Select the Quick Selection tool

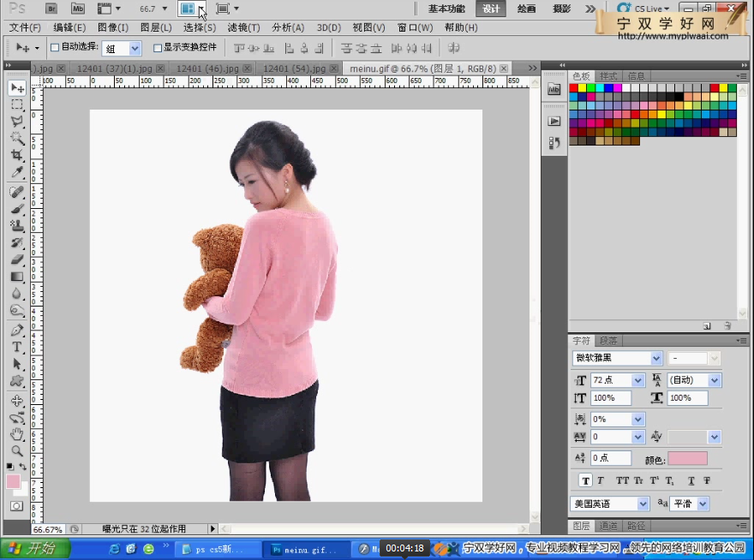click(x=17, y=138)
